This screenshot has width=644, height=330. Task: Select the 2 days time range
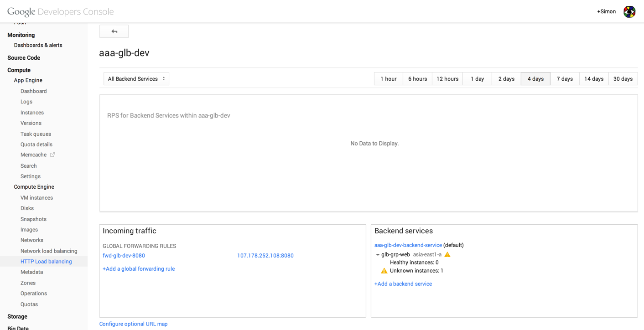click(x=507, y=79)
